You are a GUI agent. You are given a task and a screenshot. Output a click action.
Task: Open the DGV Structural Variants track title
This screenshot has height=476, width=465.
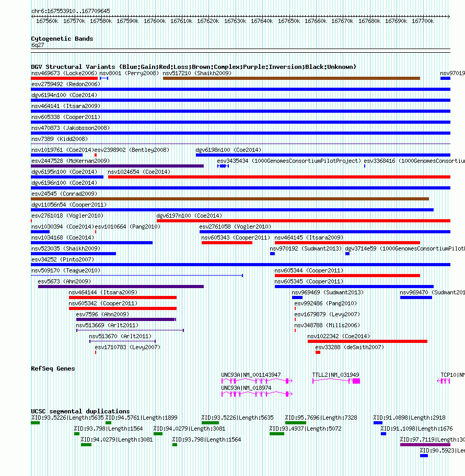click(x=193, y=67)
